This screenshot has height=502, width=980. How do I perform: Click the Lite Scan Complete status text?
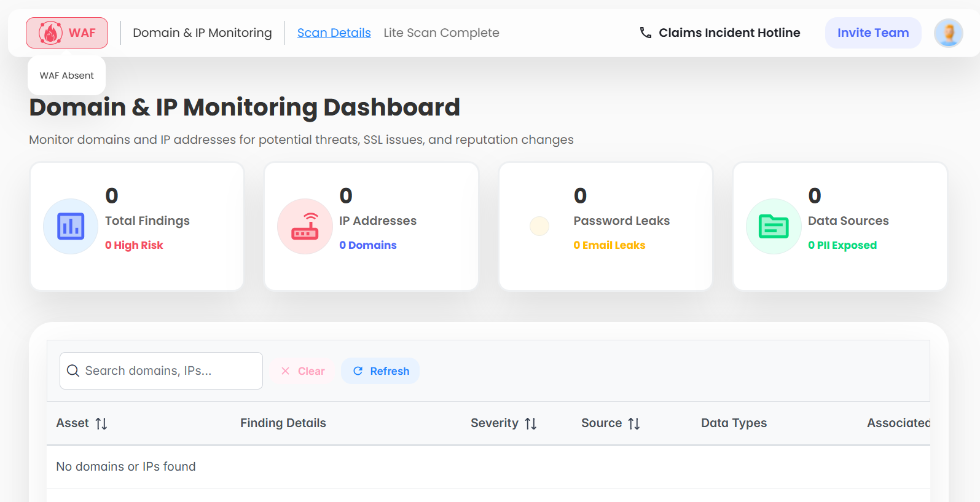pos(441,33)
